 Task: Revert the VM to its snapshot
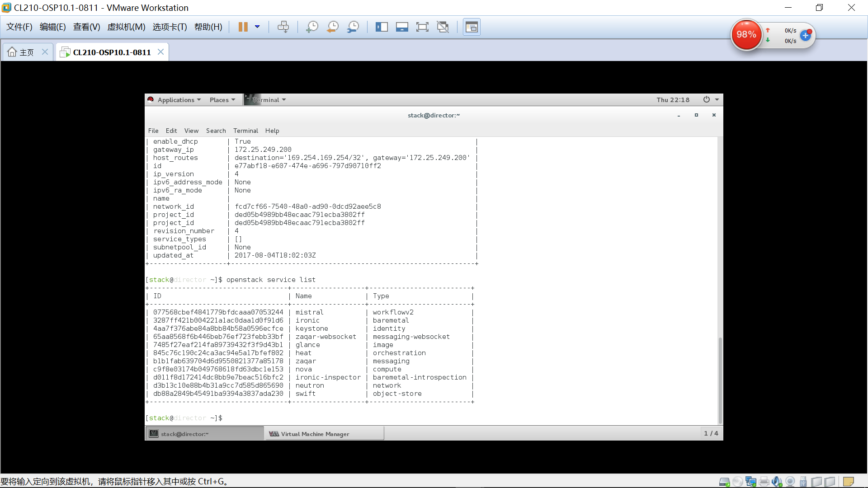pyautogui.click(x=332, y=27)
